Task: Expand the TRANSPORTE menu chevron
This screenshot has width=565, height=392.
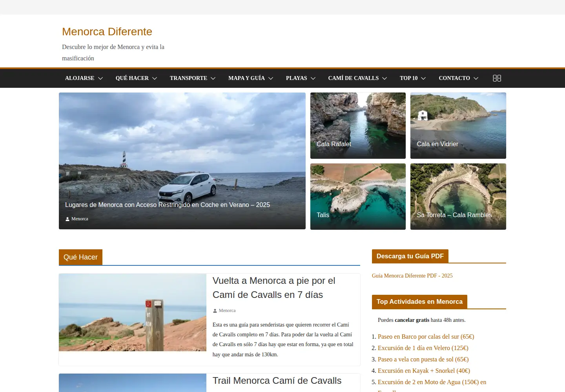Action: (213, 78)
